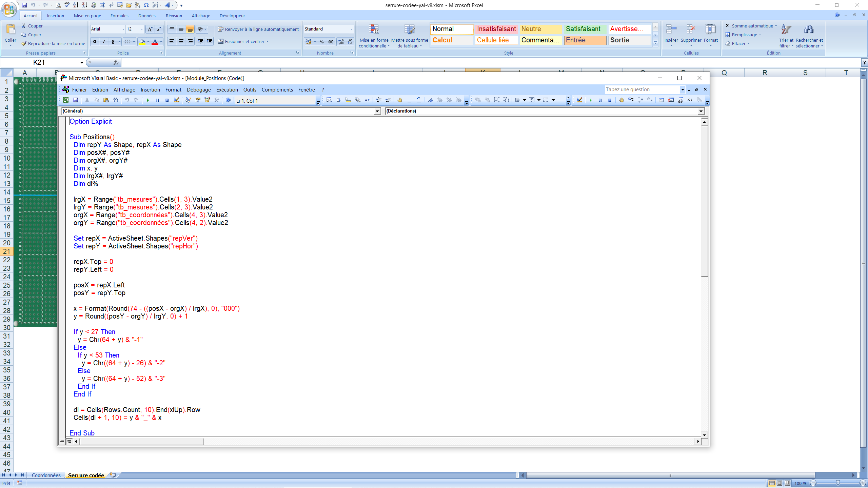Screen dimensions: 868x488
Task: Click the Indent icon in Edit toolbar
Action: (x=379, y=100)
